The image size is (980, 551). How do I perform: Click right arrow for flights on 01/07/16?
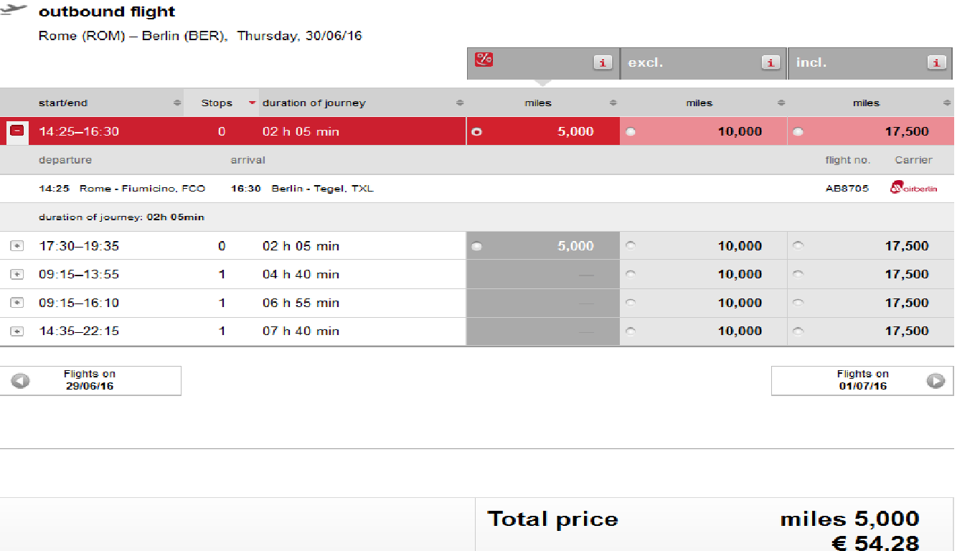click(936, 381)
